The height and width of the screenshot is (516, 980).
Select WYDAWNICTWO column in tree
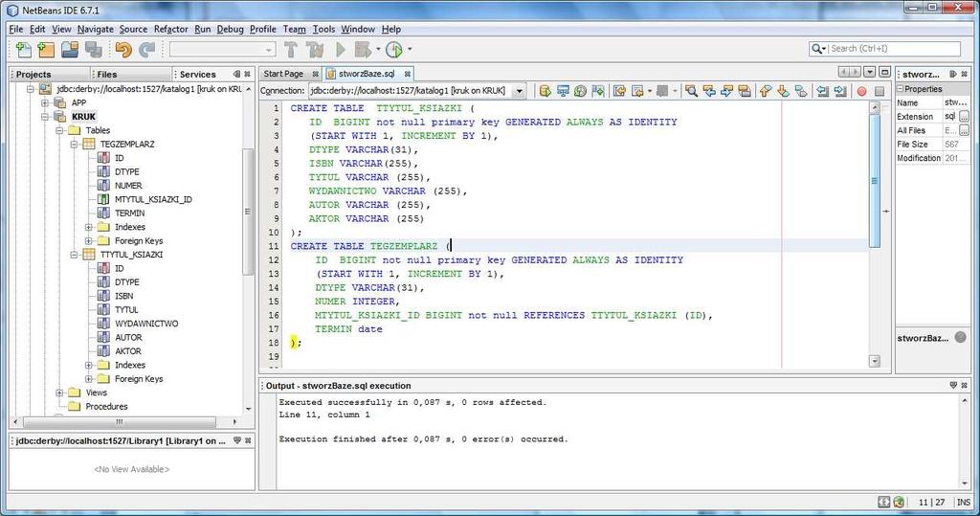click(146, 324)
